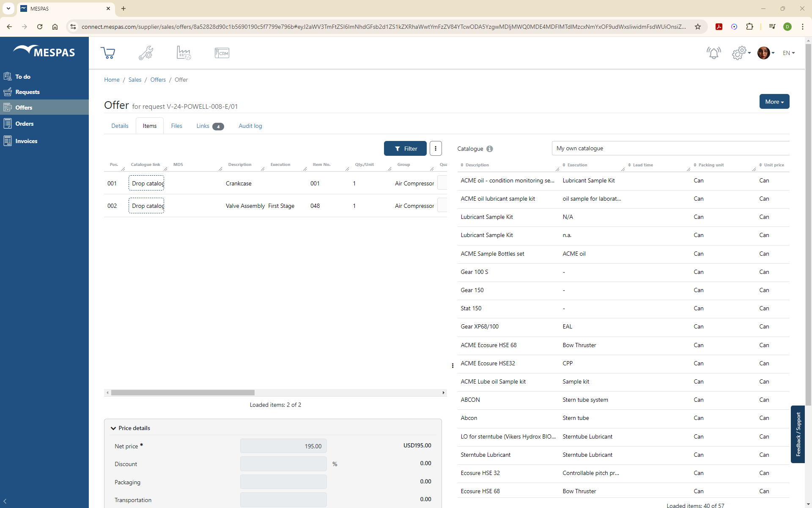Click the MESPAS logo
Image resolution: width=812 pixels, height=508 pixels.
tap(44, 51)
